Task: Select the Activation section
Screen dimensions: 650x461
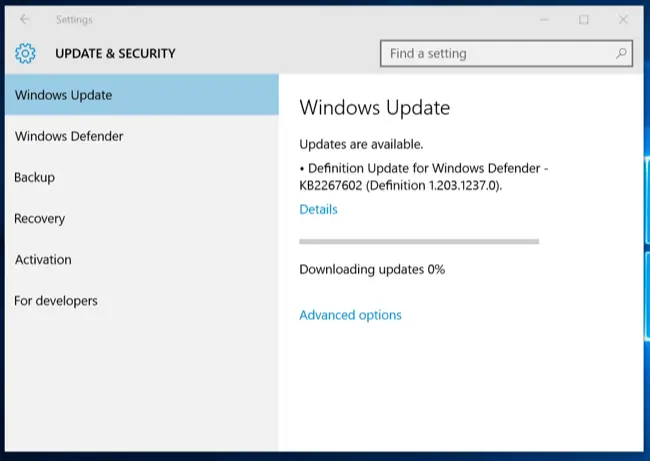Action: pos(142,260)
